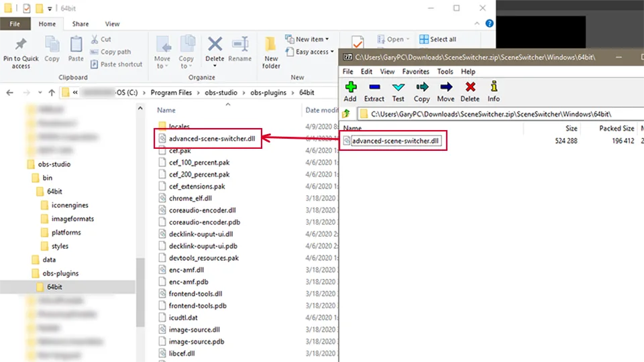This screenshot has width=644, height=362.
Task: Open 7-Zip Edit menu
Action: 366,72
